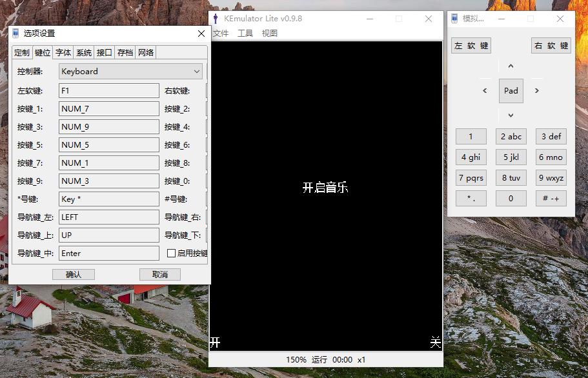This screenshot has height=378, width=588.
Task: Click the 选项设置 dialog title icon
Action: tap(15, 34)
